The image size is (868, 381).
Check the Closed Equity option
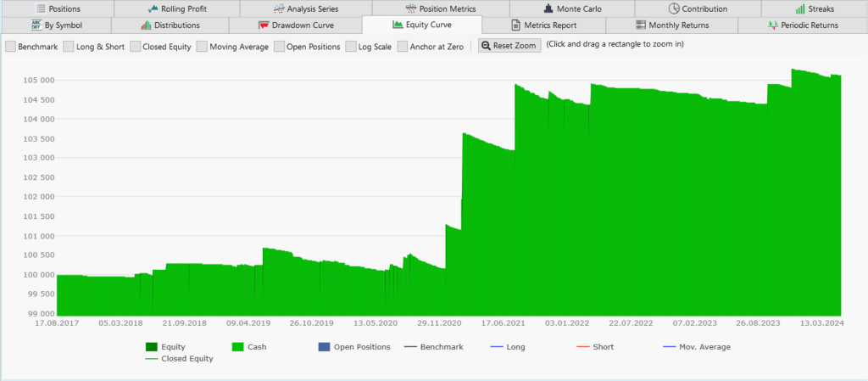[x=136, y=47]
